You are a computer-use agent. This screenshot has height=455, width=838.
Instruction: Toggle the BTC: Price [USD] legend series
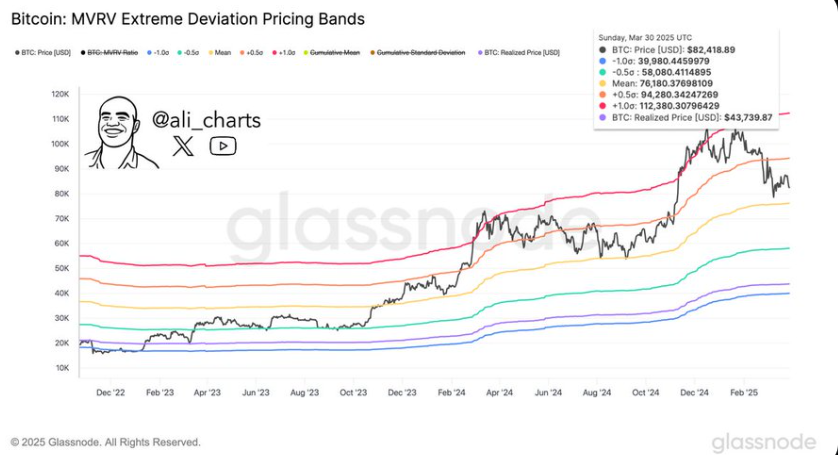(43, 53)
